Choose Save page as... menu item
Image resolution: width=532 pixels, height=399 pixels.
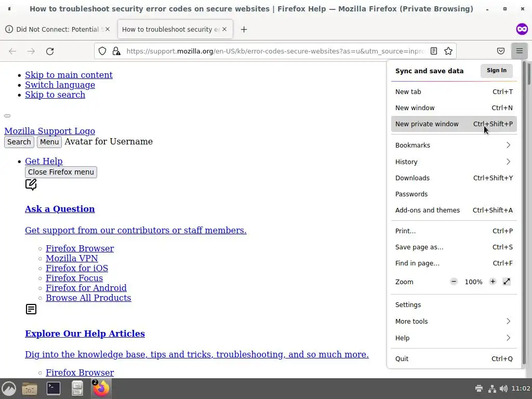[454, 247]
